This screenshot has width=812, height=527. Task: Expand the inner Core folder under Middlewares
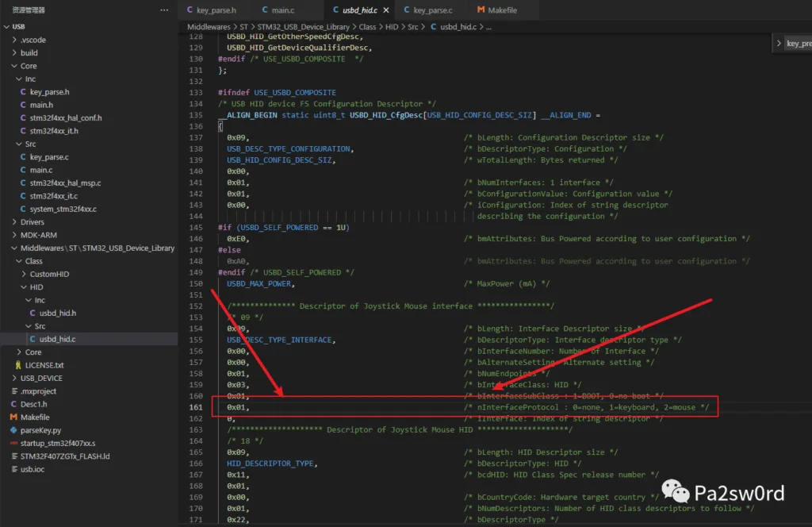[x=19, y=352]
